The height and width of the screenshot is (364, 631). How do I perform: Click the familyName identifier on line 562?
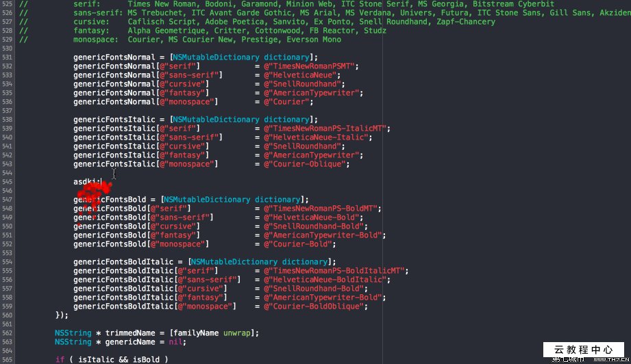195,333
